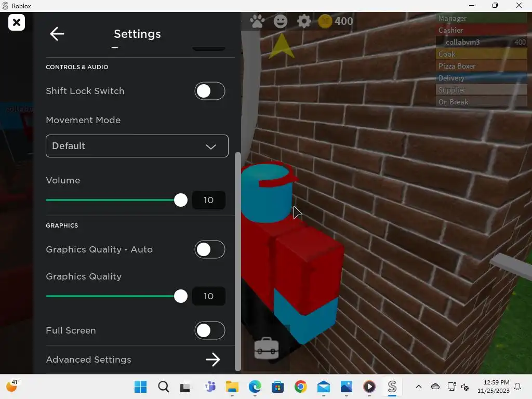Open Microsoft Store from taskbar

click(x=277, y=387)
